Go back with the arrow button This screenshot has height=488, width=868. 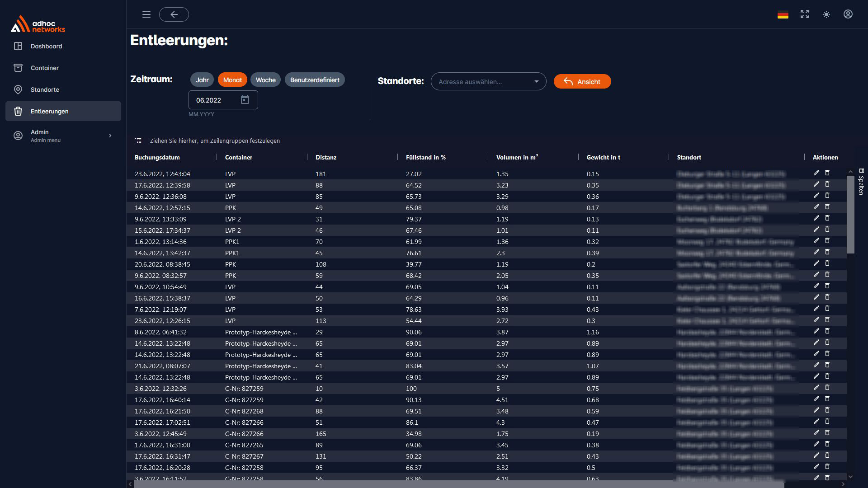[174, 14]
